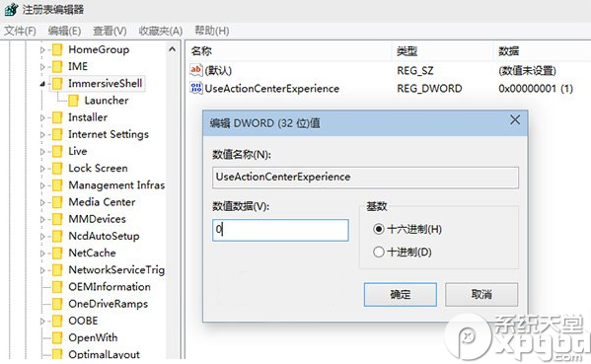This screenshot has height=364, width=591.
Task: Click the Lock Screen folder icon
Action: pyautogui.click(x=57, y=168)
